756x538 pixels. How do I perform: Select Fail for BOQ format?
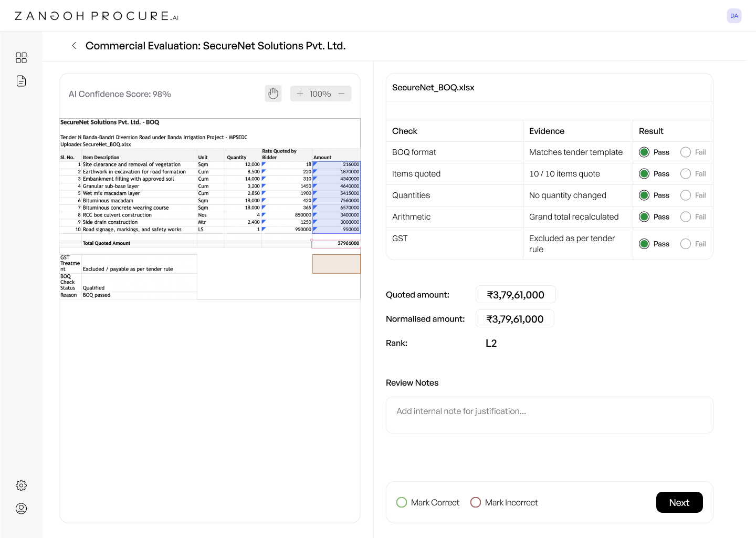coord(686,152)
